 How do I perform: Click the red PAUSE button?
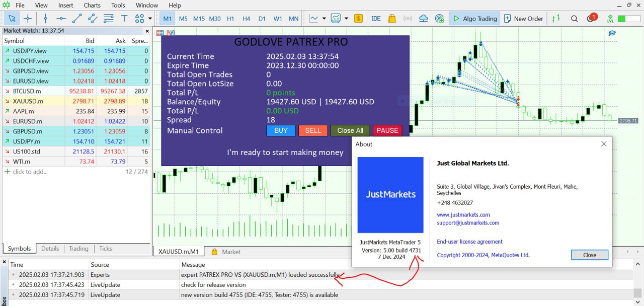387,130
